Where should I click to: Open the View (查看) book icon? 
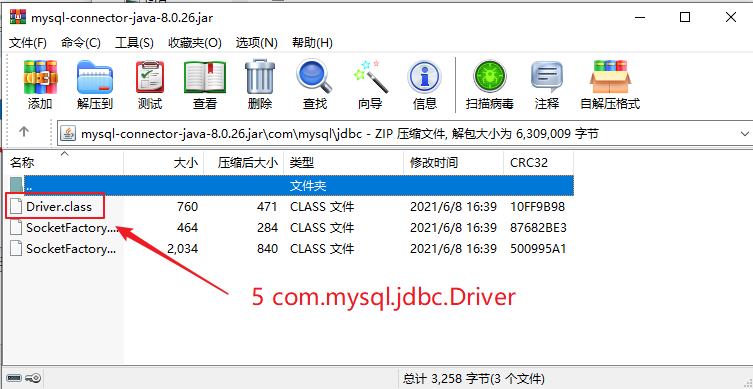click(x=205, y=77)
